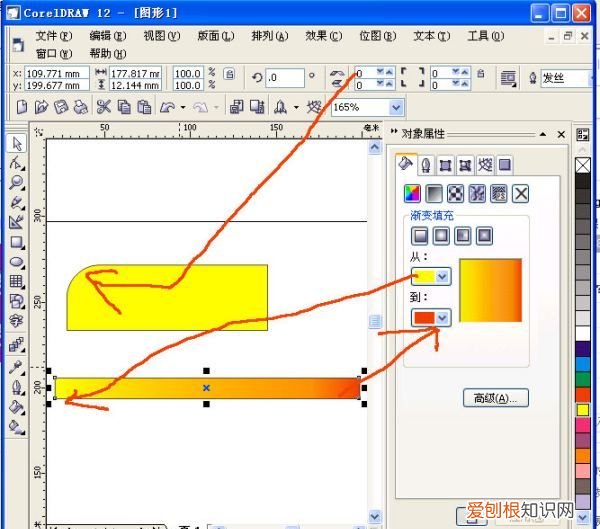Choose square fountain fill type
This screenshot has width=600, height=529.
[484, 235]
